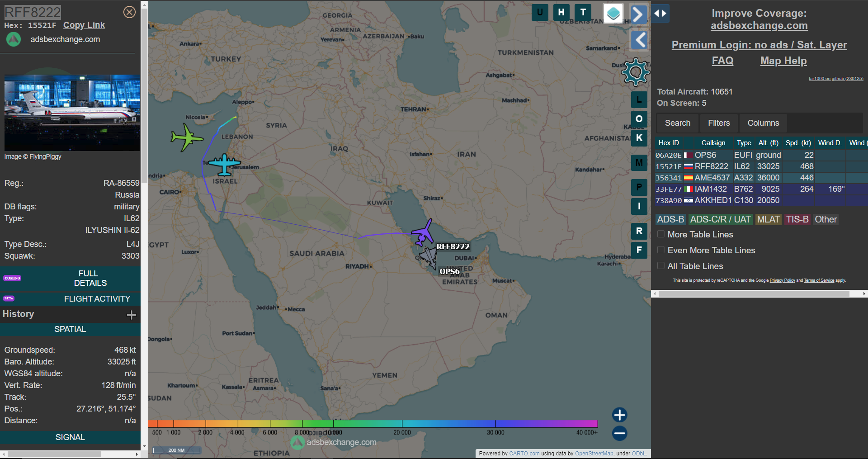Viewport: 868px width, 459px height.
Task: Enable More Table Lines checkbox
Action: (x=661, y=234)
